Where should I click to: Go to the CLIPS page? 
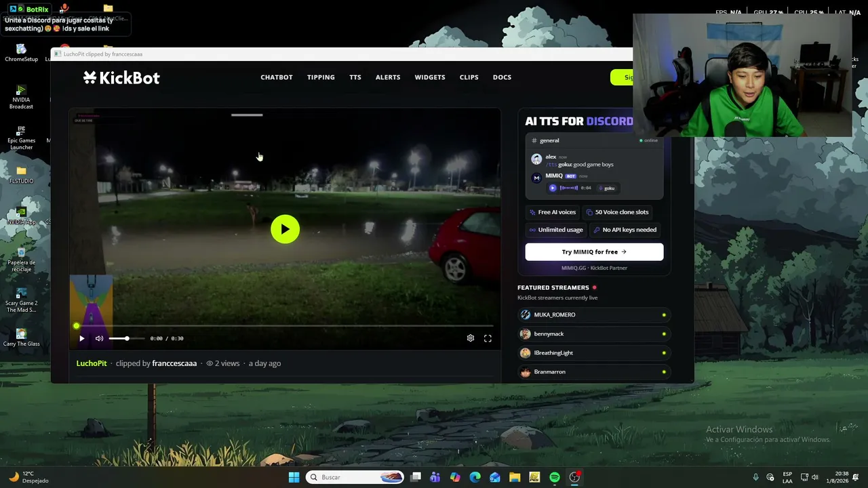pyautogui.click(x=469, y=77)
